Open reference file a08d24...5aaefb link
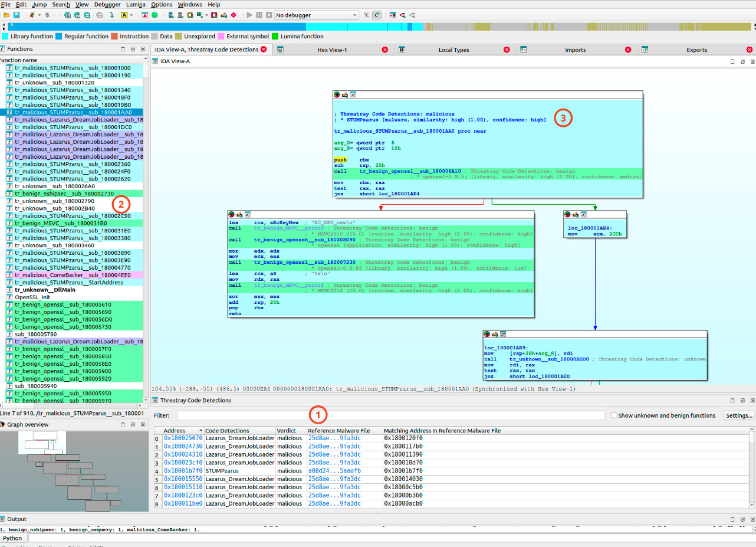Screen dimensions: 756x547 click(x=334, y=471)
